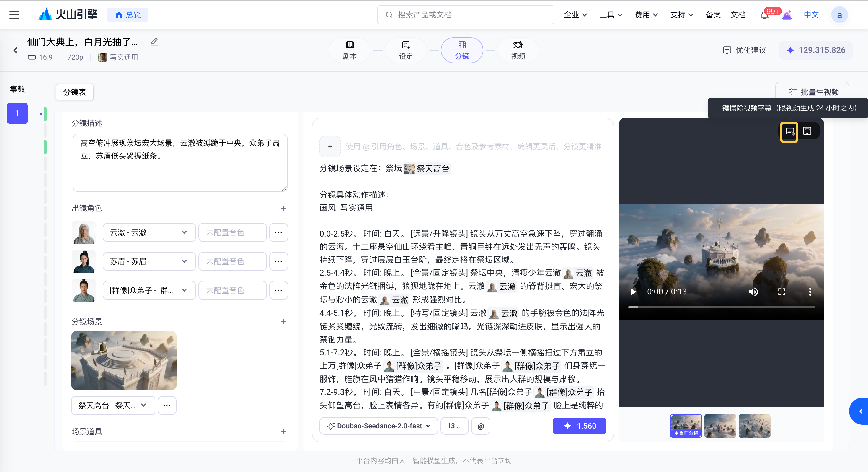Image resolution: width=868 pixels, height=472 pixels.
Task: Add a prop with 场景道具 plus
Action: click(283, 432)
